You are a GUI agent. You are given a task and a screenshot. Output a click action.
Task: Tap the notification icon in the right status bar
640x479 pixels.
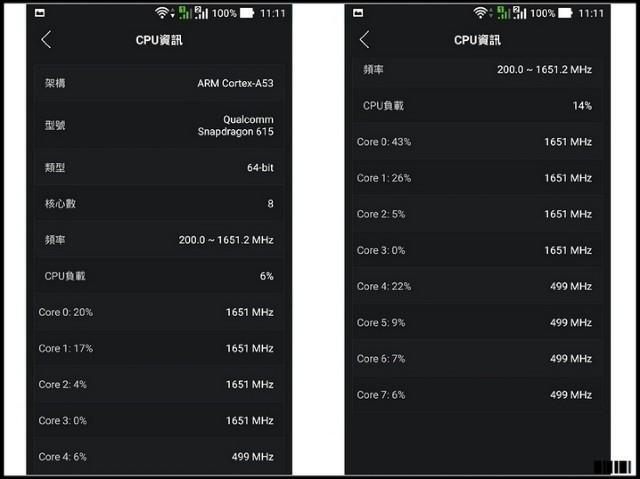coord(357,13)
